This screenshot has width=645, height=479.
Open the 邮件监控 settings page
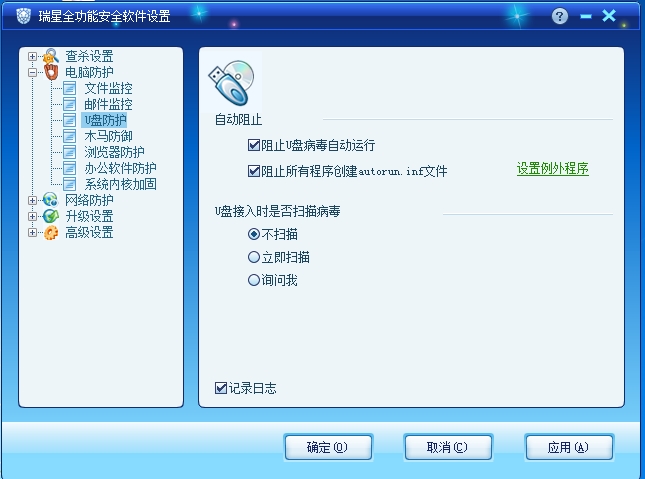(x=108, y=104)
